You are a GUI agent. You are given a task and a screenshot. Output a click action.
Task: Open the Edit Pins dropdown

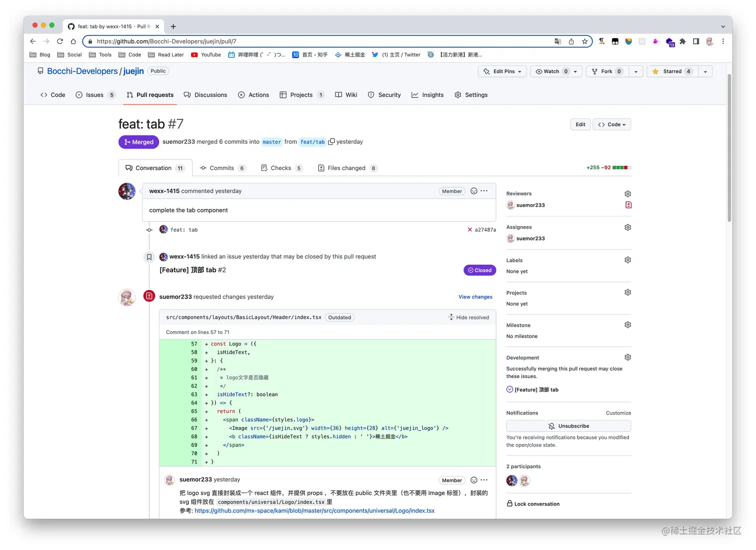click(x=502, y=71)
